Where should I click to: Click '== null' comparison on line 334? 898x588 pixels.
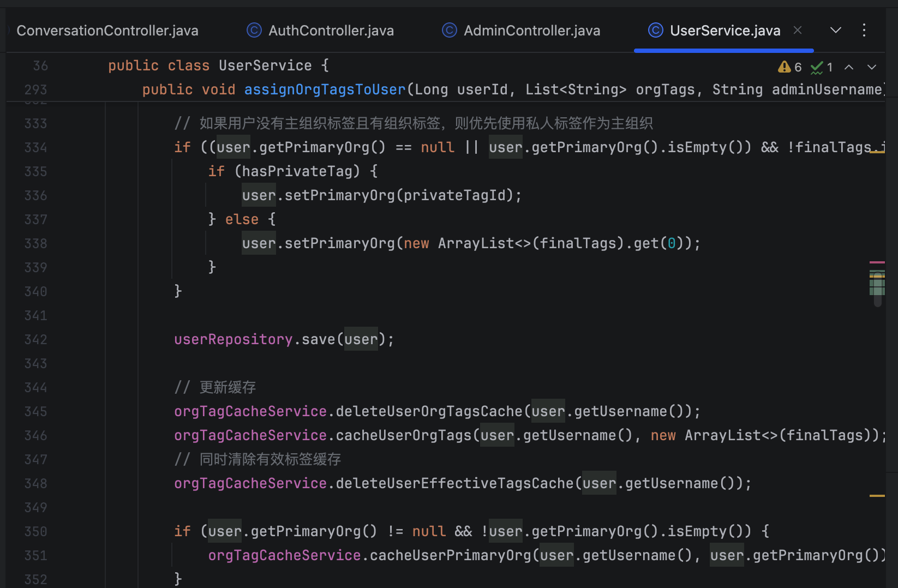pos(425,147)
